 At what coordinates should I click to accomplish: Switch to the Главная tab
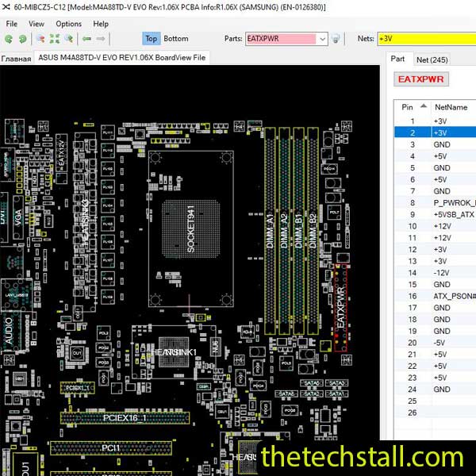(x=16, y=59)
